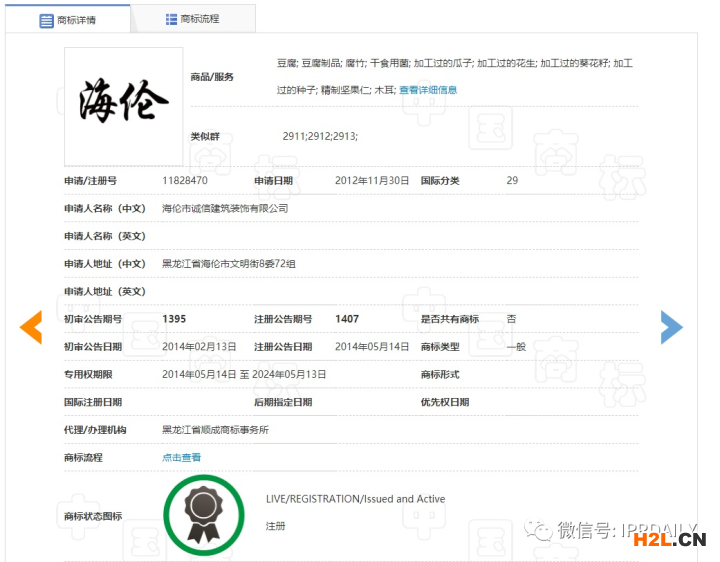Select the 海伦 trademark image
This screenshot has width=720, height=562.
tap(124, 106)
